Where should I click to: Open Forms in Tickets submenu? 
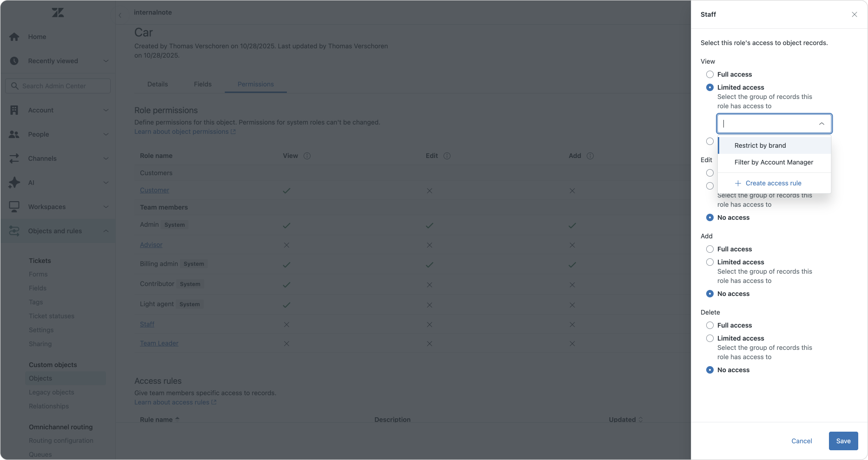click(x=38, y=274)
